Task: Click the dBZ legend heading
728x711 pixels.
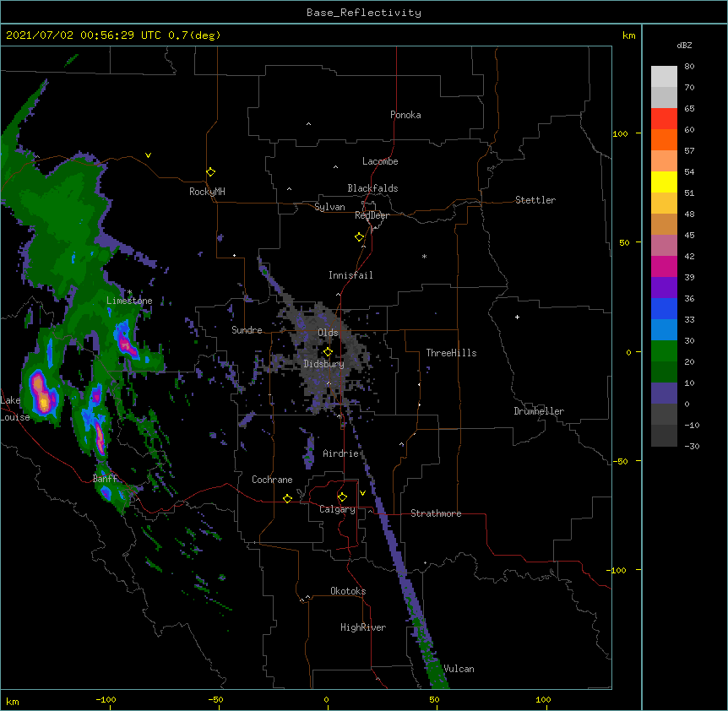Action: click(x=684, y=45)
